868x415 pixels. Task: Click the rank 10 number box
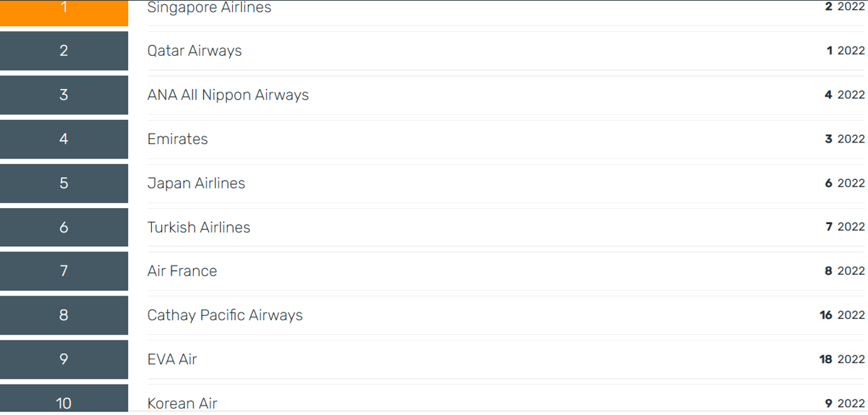[64, 399]
